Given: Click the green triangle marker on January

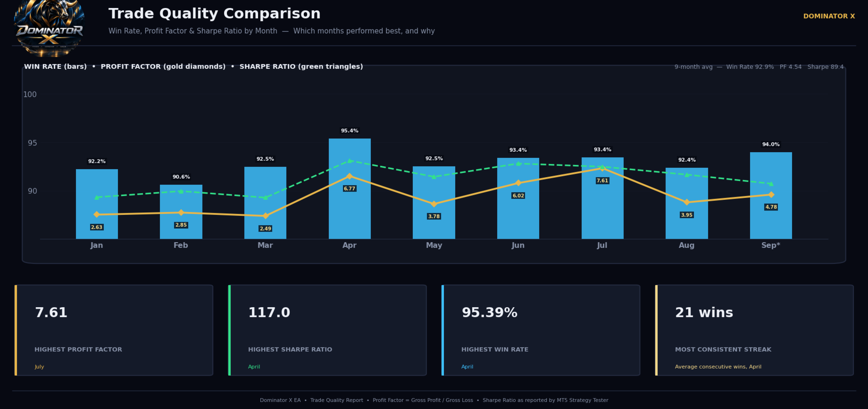Looking at the screenshot, I should pos(97,197).
